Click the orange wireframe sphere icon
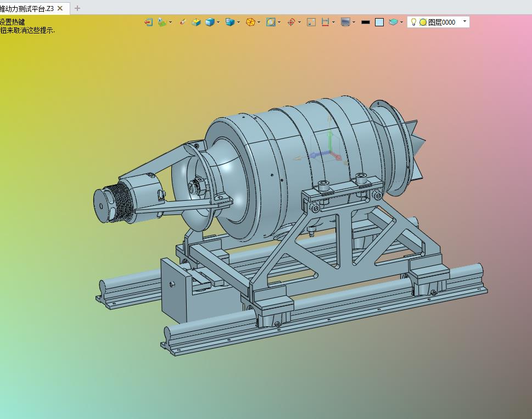This screenshot has width=532, height=419. pos(250,22)
